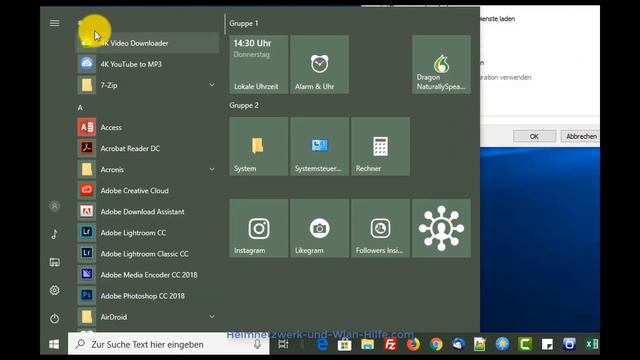The height and width of the screenshot is (360, 640).
Task: Click the Power button in Start
Action: [x=55, y=318]
